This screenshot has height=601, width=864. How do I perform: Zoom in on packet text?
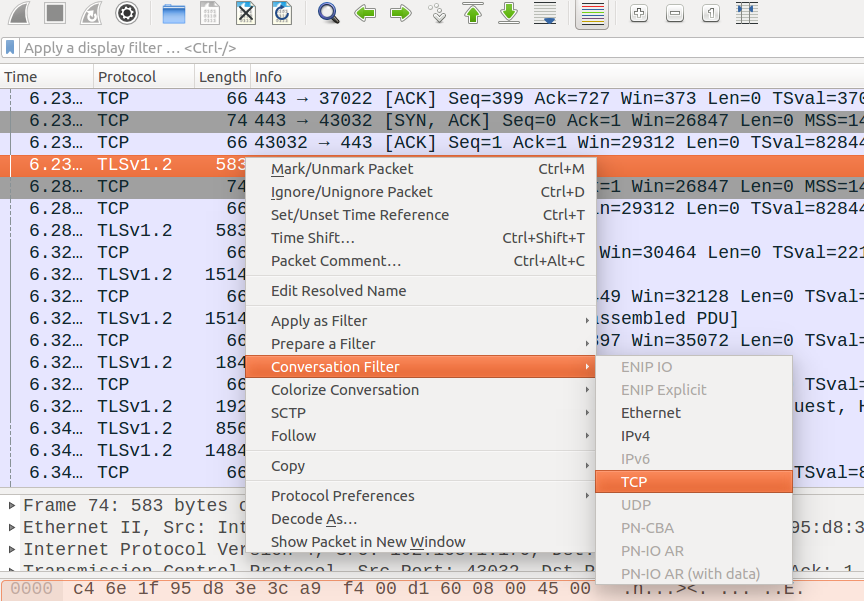(639, 13)
